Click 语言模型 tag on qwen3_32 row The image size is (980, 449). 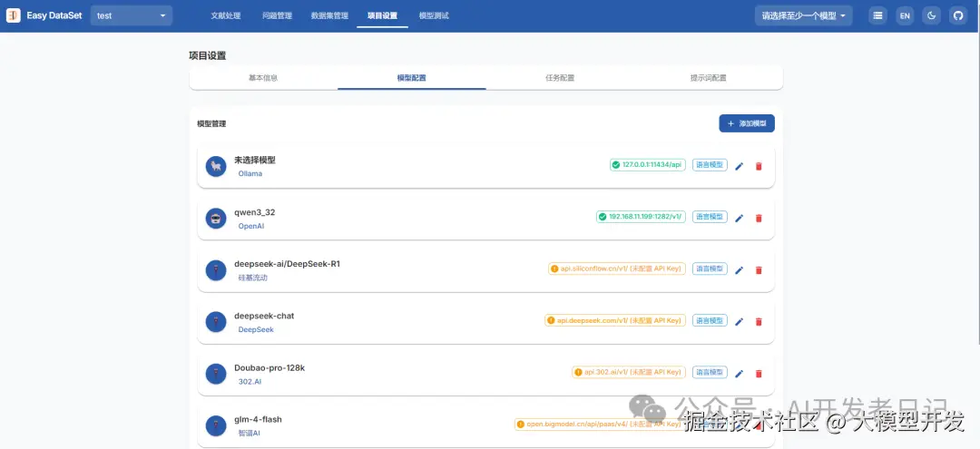[x=710, y=217]
